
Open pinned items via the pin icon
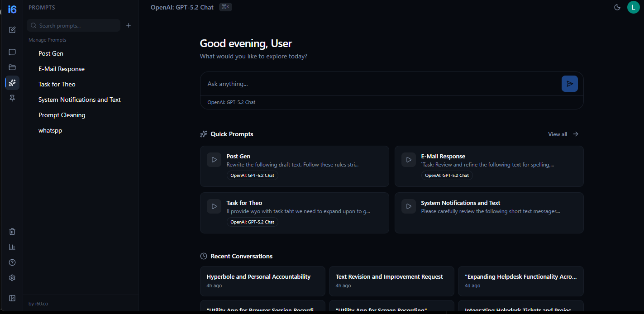pyautogui.click(x=12, y=98)
